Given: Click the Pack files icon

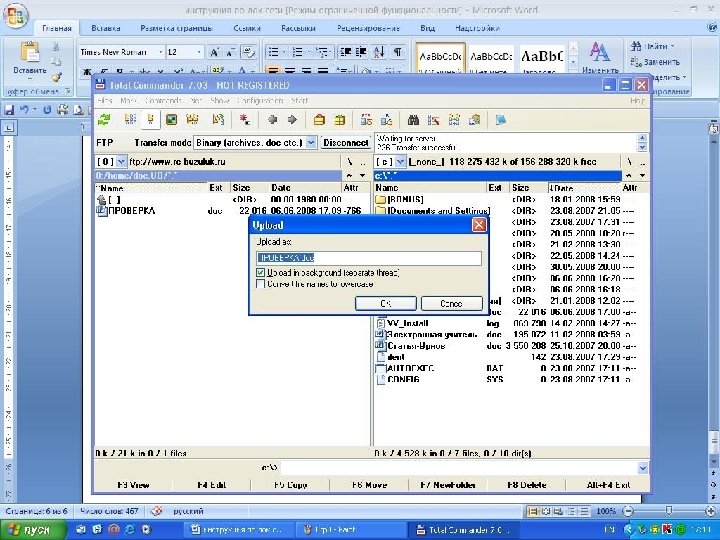Looking at the screenshot, I should click(x=319, y=120).
